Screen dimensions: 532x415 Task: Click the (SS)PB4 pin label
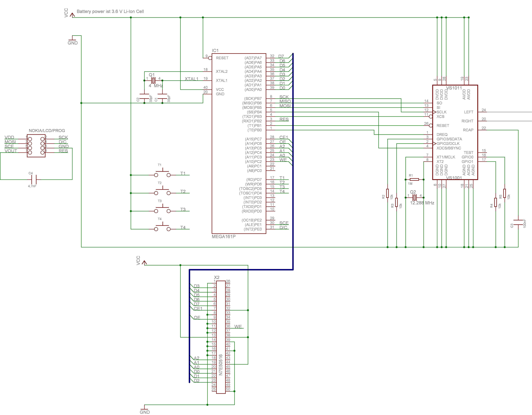pyautogui.click(x=254, y=112)
